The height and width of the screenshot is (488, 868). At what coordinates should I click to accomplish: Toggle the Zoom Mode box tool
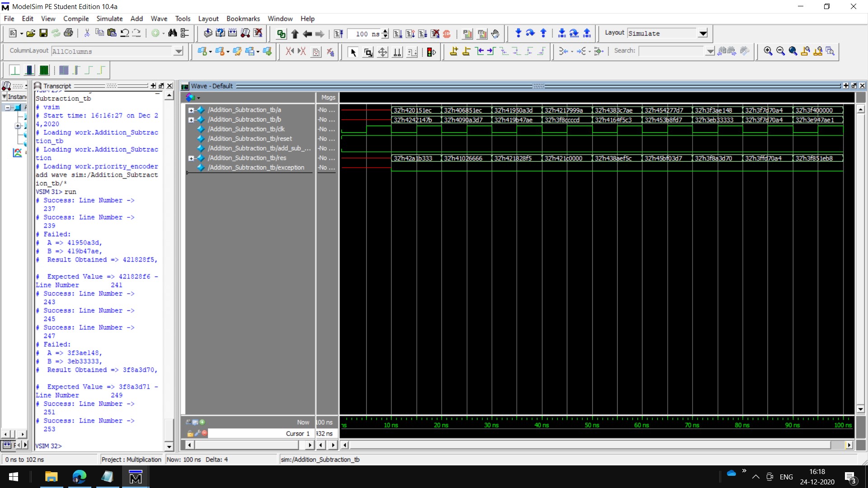[368, 52]
